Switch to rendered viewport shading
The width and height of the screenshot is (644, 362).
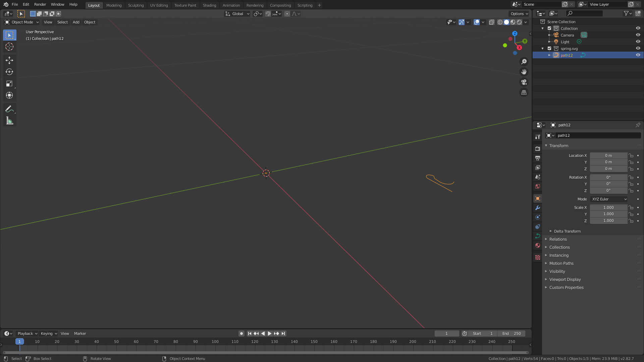click(x=519, y=22)
